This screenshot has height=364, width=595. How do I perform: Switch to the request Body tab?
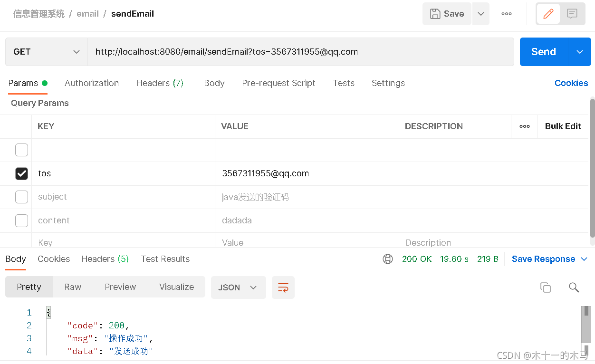tap(214, 83)
